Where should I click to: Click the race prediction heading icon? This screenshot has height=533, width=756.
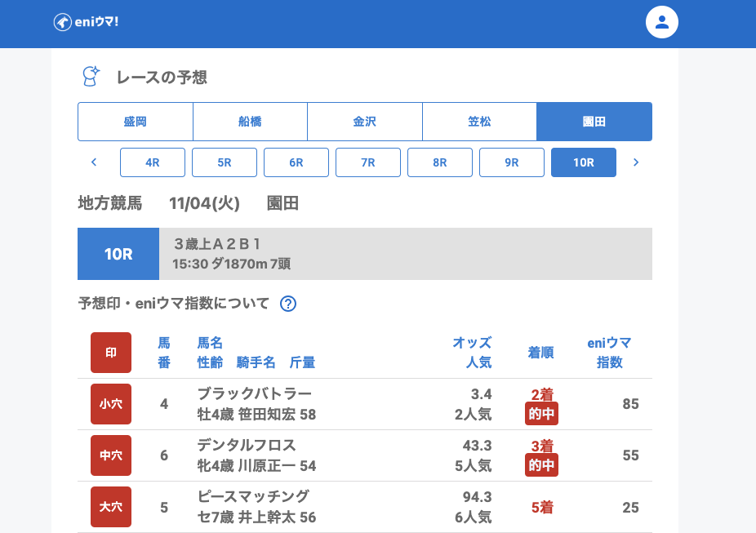pos(91,77)
